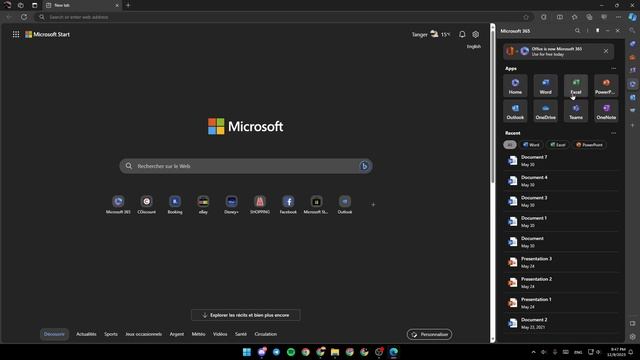Open the Facebook quick link

pyautogui.click(x=288, y=204)
